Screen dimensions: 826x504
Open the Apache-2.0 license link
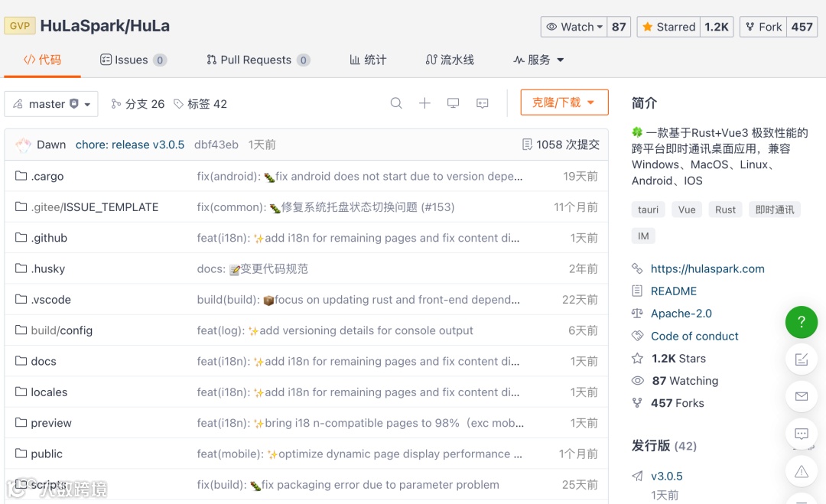(681, 314)
